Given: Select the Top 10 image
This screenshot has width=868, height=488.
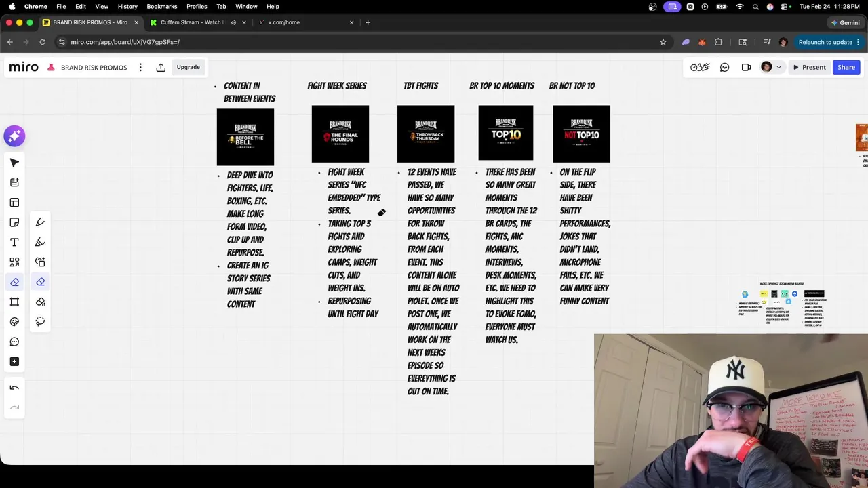Looking at the screenshot, I should pos(506,133).
